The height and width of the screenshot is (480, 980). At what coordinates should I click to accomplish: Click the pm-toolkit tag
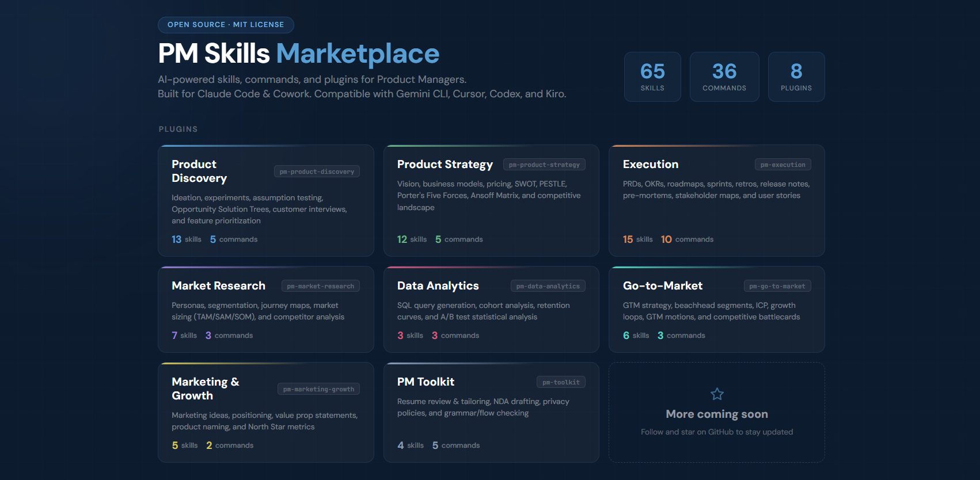click(561, 382)
